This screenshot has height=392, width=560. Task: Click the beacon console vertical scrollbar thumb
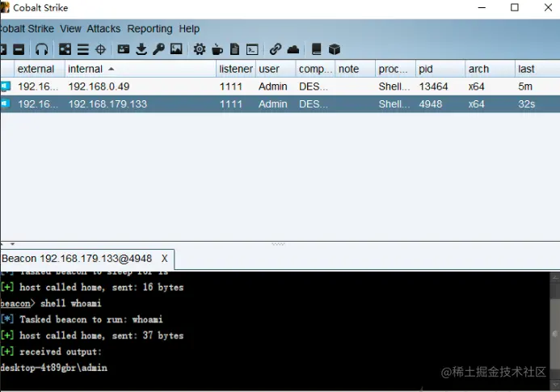(x=554, y=334)
